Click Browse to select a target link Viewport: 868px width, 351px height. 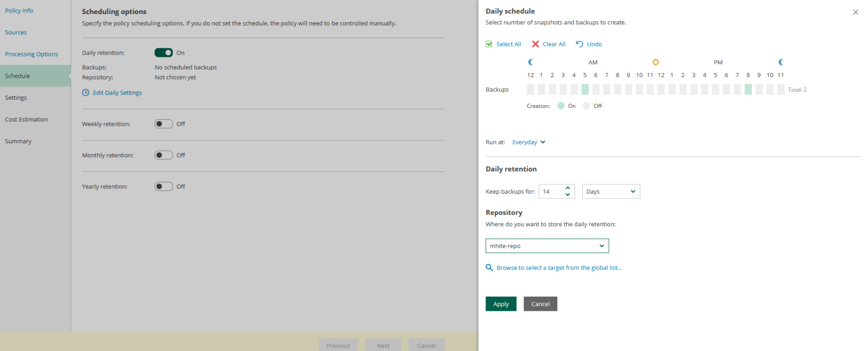pos(559,268)
